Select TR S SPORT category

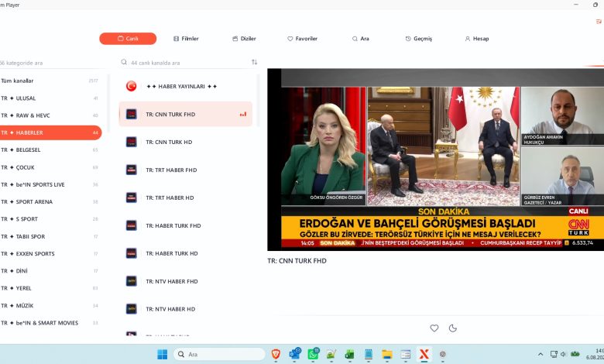click(x=50, y=218)
